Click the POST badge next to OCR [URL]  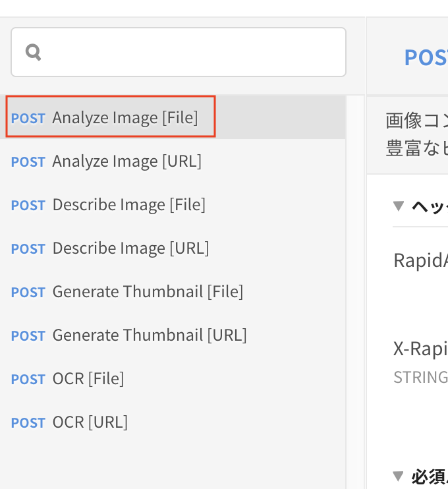click(28, 422)
